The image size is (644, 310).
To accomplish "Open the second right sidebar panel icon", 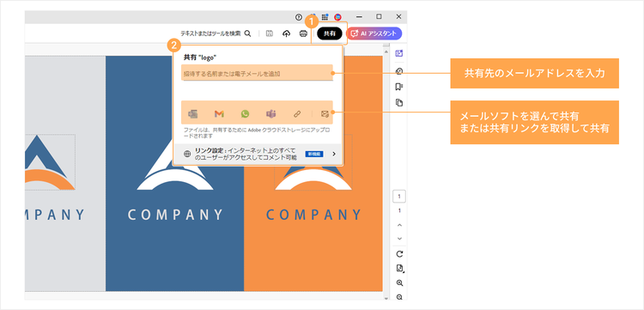I will [399, 71].
